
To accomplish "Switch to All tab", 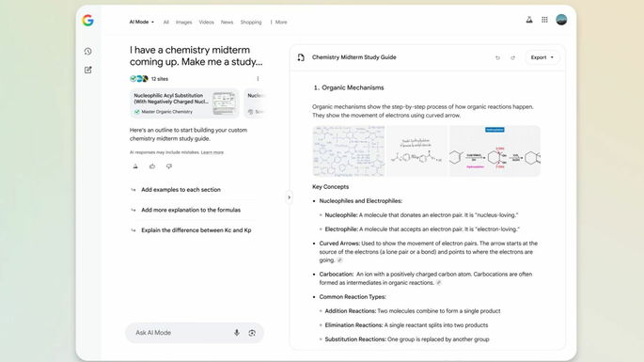I will (x=165, y=23).
